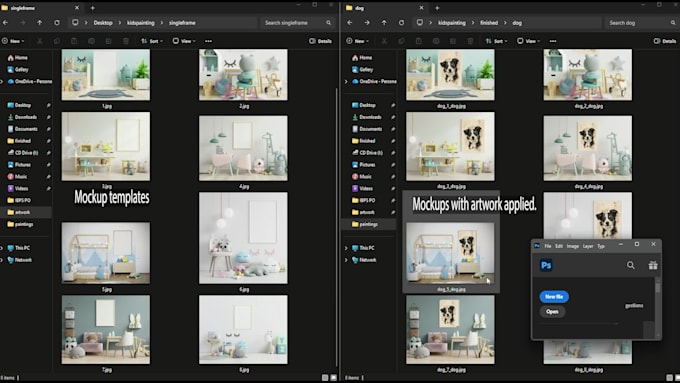Click the Back arrow in dog window

(350, 23)
